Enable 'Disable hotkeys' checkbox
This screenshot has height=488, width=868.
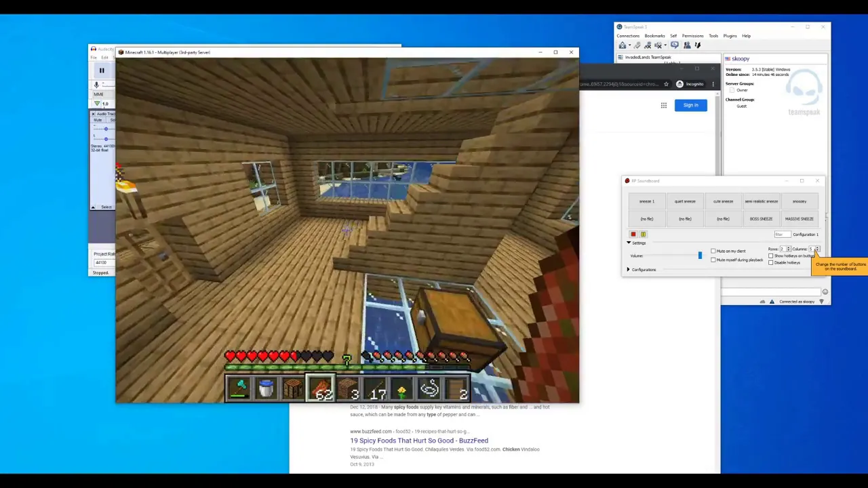[x=771, y=263]
